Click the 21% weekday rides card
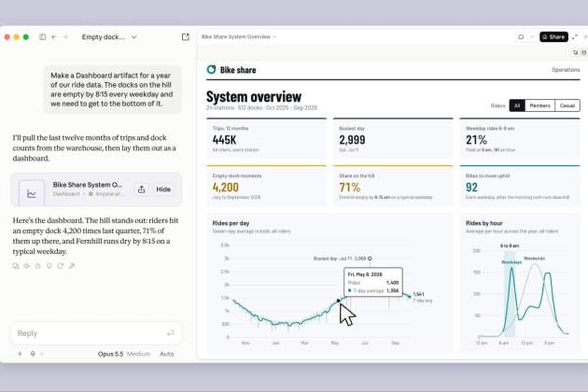This screenshot has height=392, width=588. [x=520, y=138]
